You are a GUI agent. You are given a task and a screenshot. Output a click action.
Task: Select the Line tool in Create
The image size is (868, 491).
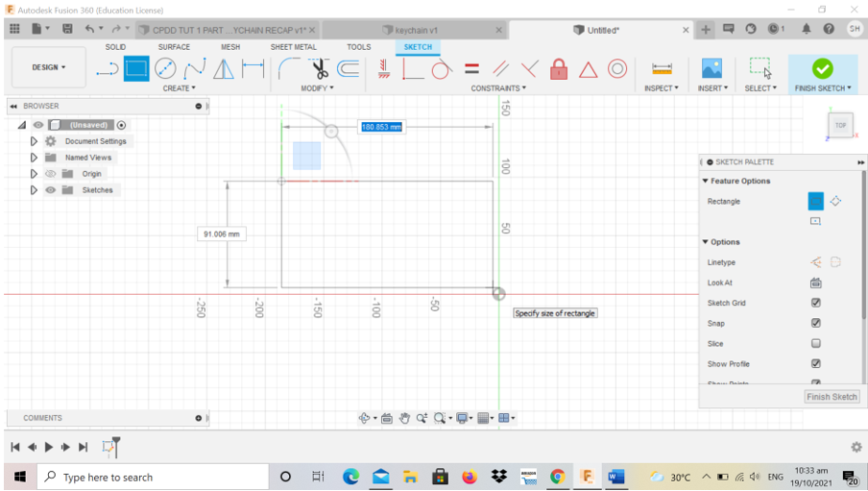(108, 69)
